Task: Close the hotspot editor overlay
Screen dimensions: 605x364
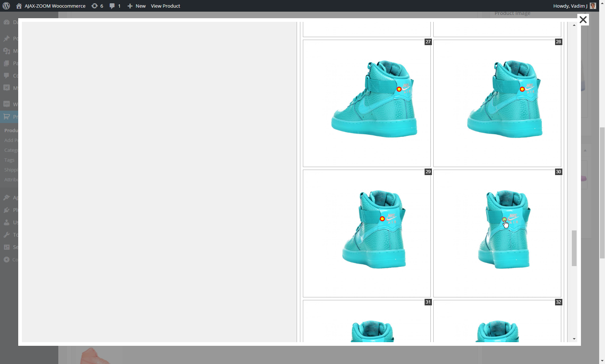Action: point(583,20)
